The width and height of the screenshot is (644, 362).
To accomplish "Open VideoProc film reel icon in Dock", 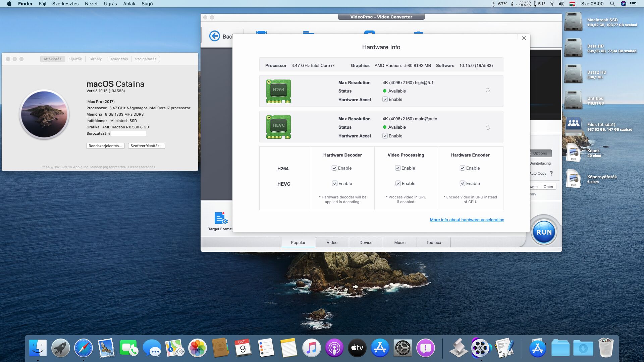I will 481,348.
